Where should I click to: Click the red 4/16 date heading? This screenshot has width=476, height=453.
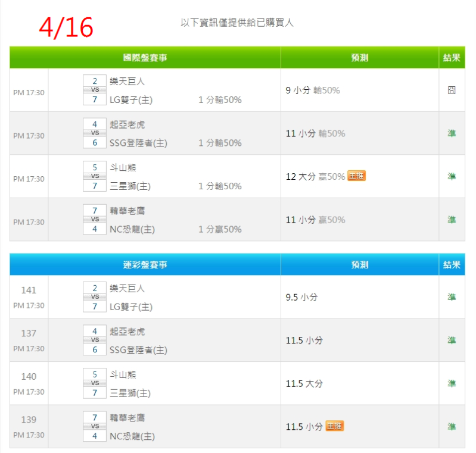click(x=66, y=27)
